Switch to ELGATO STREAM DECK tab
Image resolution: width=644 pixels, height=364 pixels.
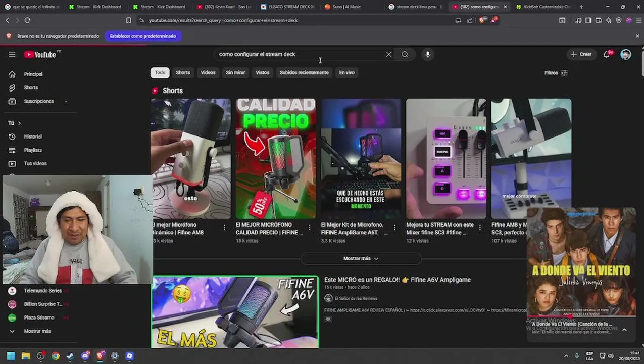pos(288,7)
